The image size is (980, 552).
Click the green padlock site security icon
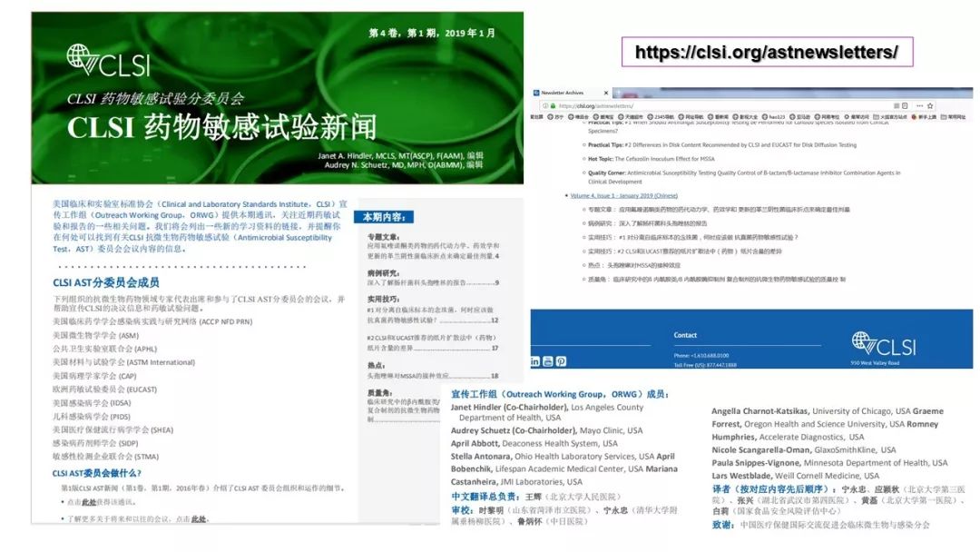point(553,105)
